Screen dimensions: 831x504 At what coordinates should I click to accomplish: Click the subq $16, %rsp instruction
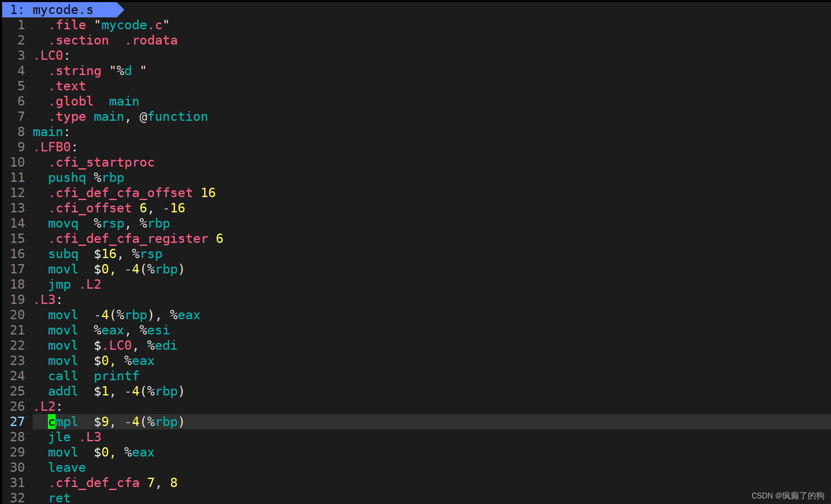click(x=105, y=254)
